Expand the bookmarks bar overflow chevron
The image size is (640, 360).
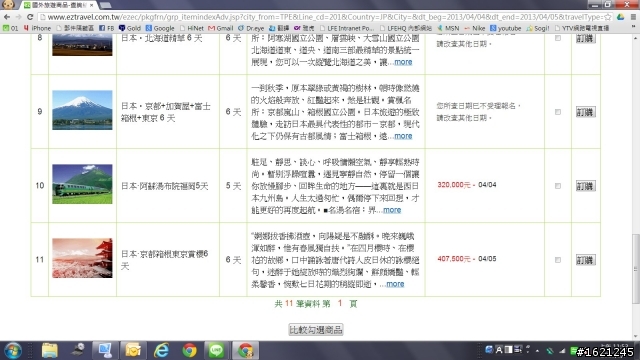[633, 28]
